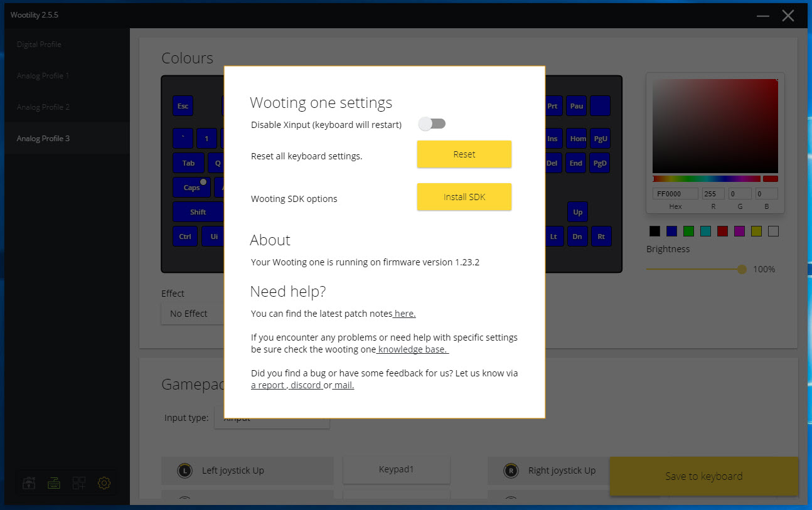The width and height of the screenshot is (812, 510).
Task: Click the Right joystick R icon
Action: (x=511, y=470)
